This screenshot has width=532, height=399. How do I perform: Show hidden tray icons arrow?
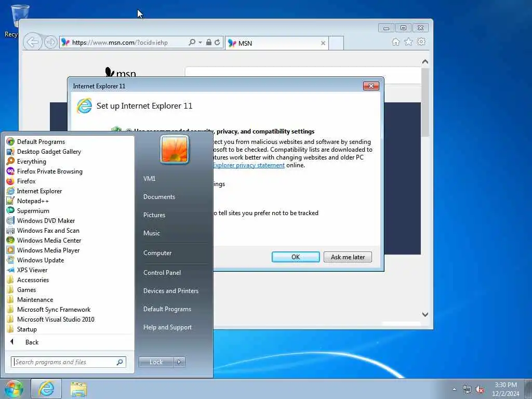click(x=454, y=389)
